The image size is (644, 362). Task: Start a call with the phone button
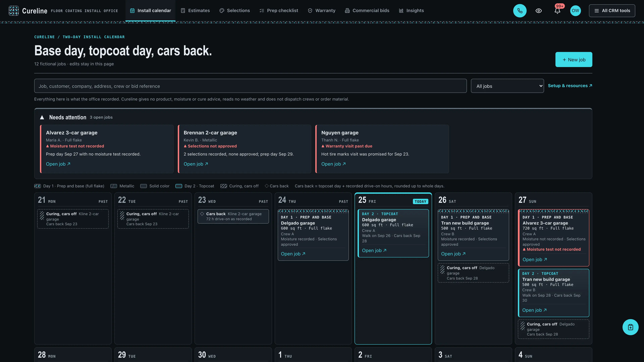(x=520, y=11)
